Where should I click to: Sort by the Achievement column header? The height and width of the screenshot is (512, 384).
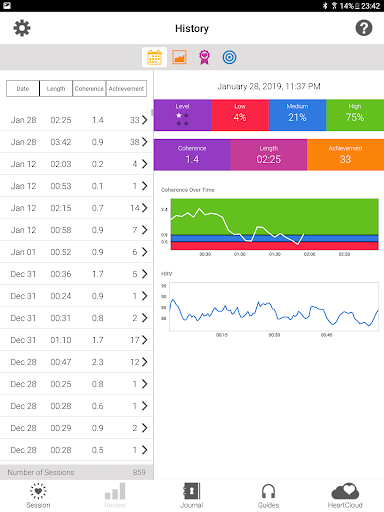tap(126, 89)
